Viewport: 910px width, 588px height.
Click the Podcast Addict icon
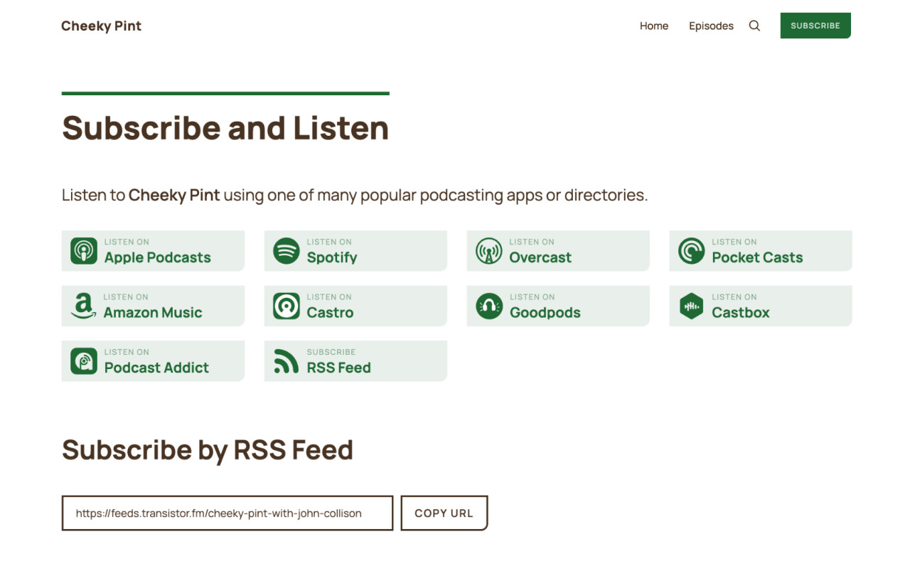pyautogui.click(x=84, y=361)
